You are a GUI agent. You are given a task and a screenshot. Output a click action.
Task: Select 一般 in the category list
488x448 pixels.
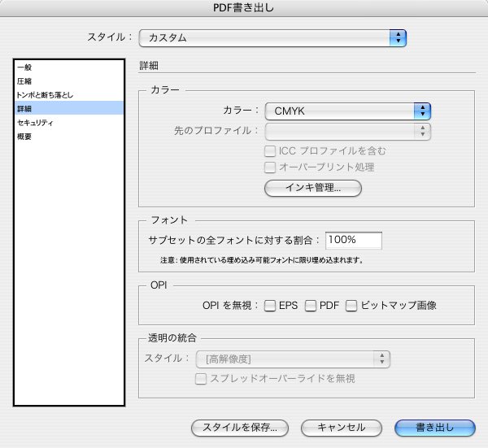(x=69, y=67)
